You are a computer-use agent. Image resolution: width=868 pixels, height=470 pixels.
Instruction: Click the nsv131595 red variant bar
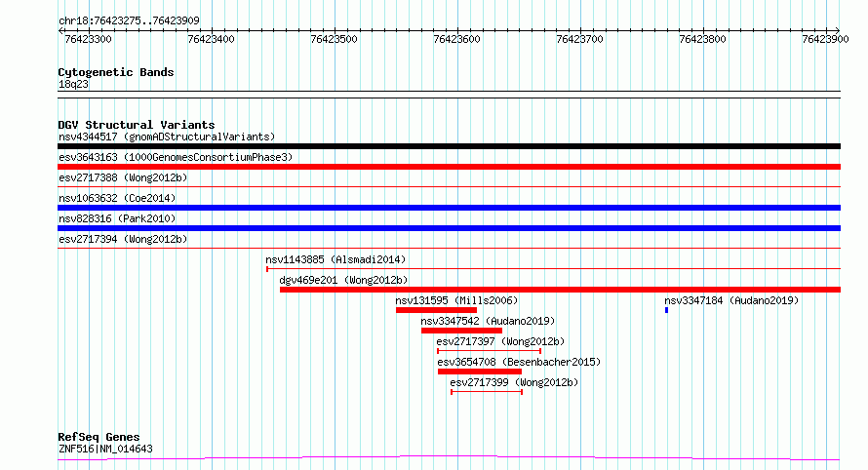tap(436, 310)
